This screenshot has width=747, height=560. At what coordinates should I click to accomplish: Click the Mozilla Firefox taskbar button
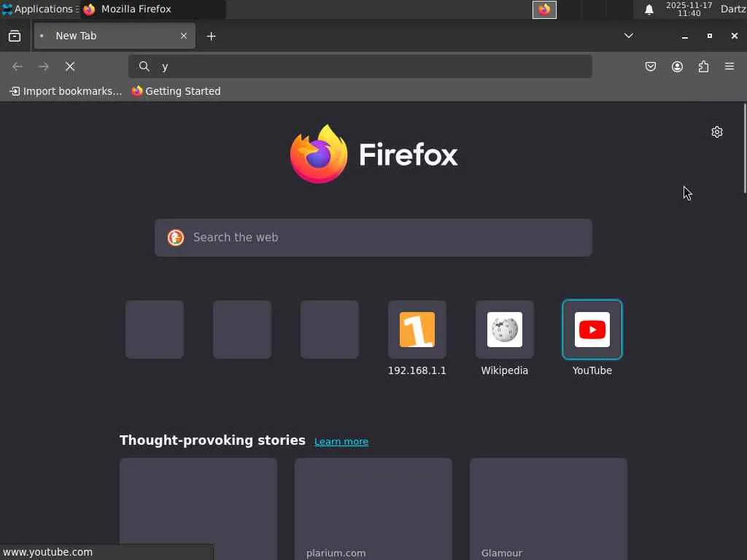tap(152, 9)
